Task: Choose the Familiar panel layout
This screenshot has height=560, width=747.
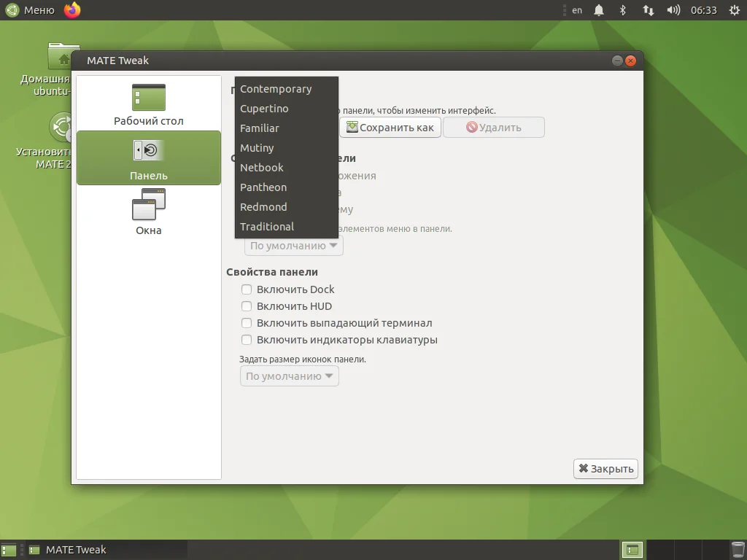Action: [286, 128]
